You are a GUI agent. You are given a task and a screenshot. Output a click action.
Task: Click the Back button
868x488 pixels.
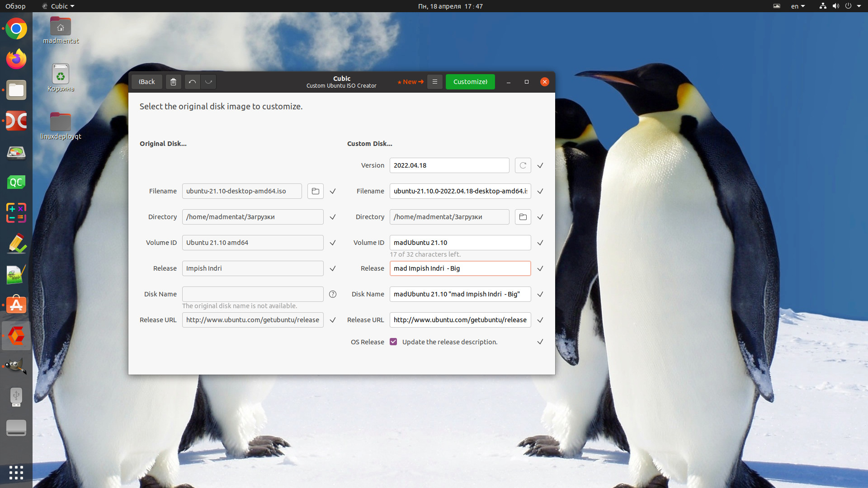[x=146, y=82]
